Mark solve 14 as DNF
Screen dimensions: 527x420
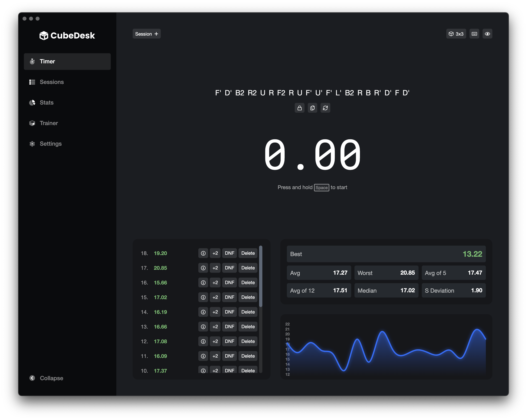click(x=229, y=312)
